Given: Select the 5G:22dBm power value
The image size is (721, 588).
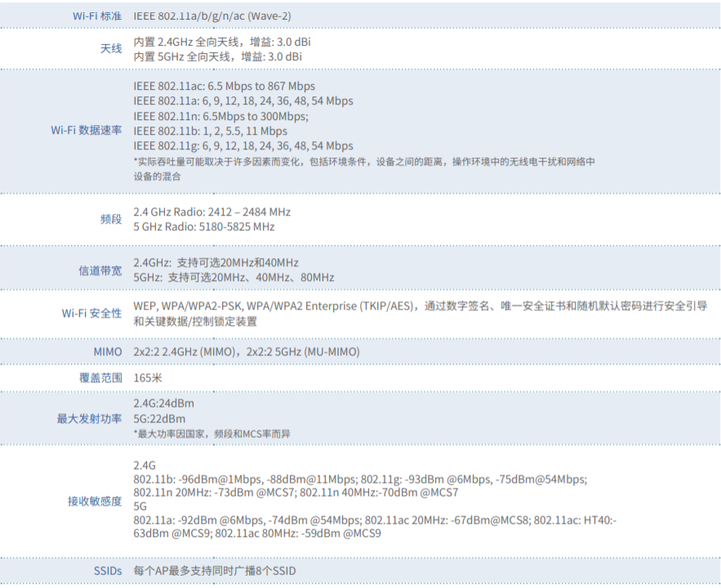Looking at the screenshot, I should [x=159, y=419].
